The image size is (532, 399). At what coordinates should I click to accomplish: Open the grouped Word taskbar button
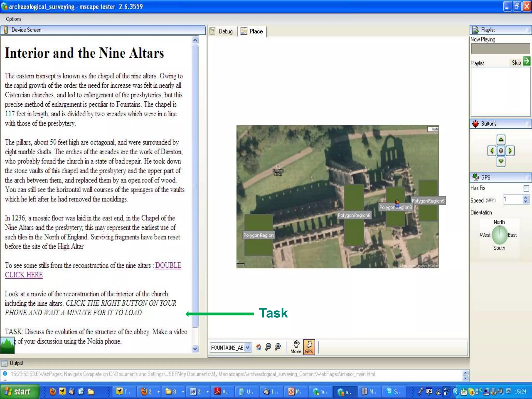pos(199,391)
